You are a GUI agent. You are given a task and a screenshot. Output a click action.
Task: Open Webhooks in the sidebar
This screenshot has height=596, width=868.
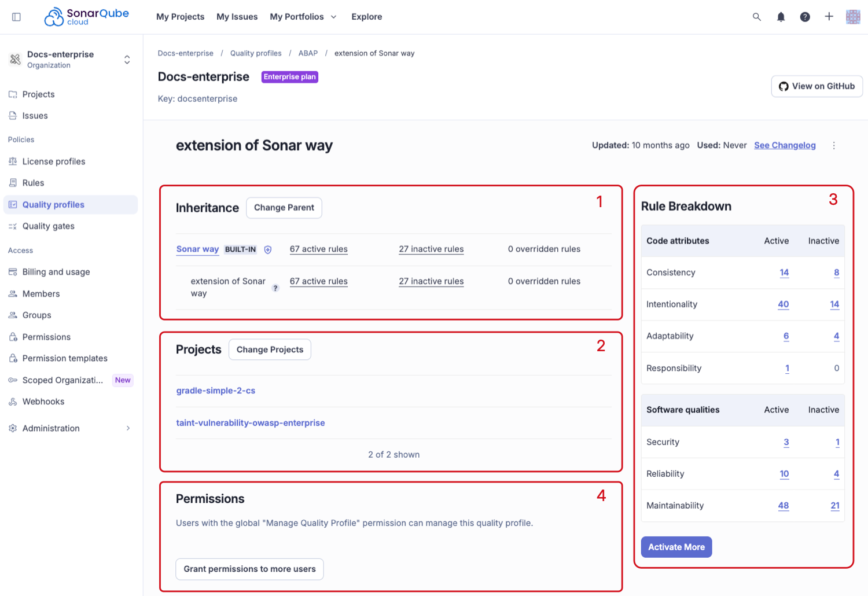pyautogui.click(x=43, y=402)
